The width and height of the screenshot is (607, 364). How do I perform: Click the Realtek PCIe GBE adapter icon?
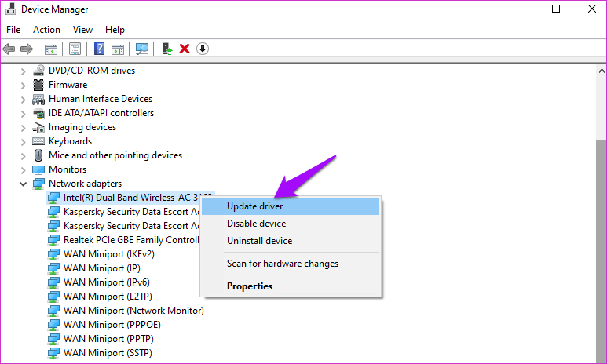click(x=53, y=240)
